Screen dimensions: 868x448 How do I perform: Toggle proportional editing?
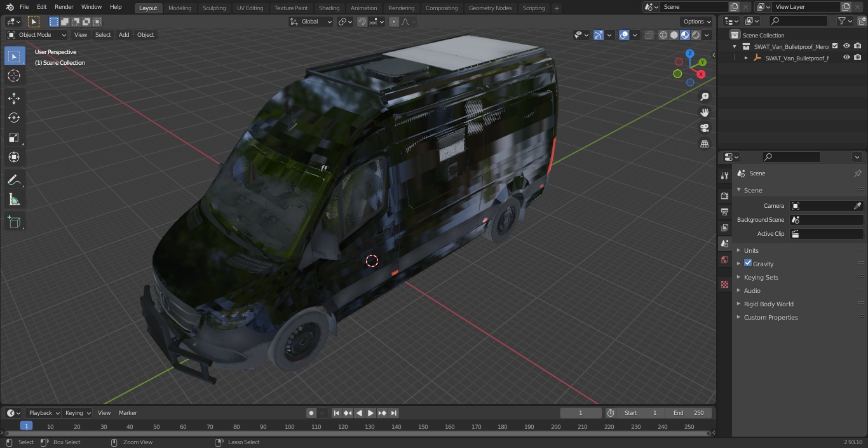pyautogui.click(x=394, y=22)
